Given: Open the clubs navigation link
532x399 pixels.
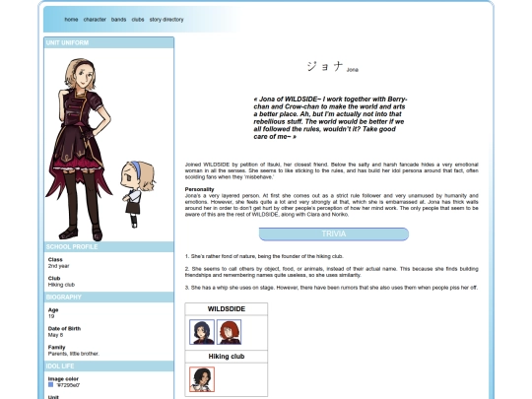Looking at the screenshot, I should coord(138,20).
